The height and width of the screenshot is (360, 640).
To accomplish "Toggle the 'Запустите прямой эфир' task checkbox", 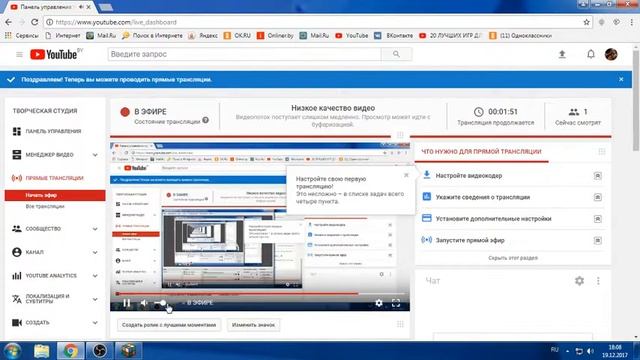I will point(598,240).
